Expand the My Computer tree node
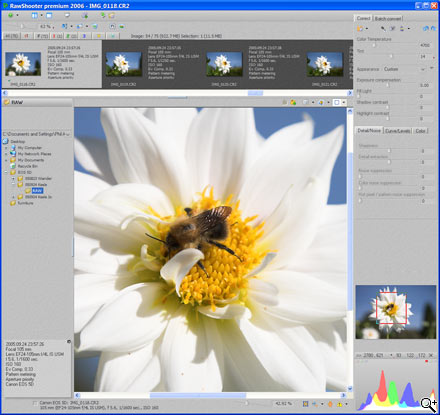440x415 pixels. (6, 148)
